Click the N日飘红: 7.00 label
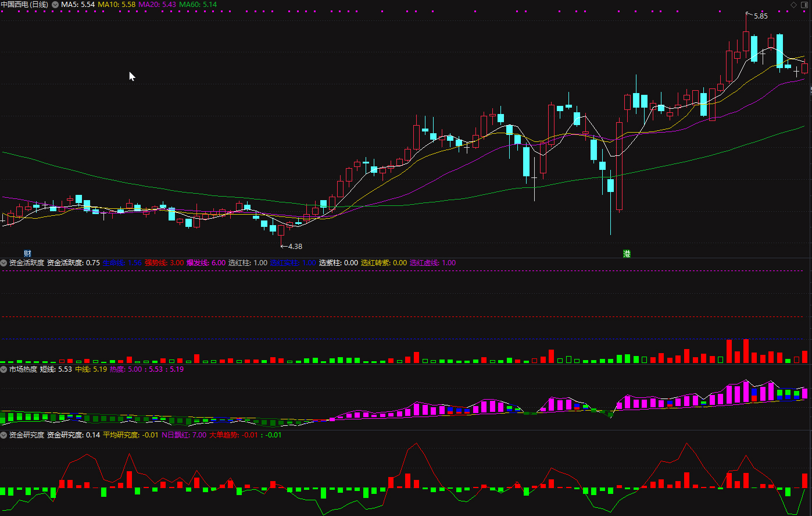Image resolution: width=812 pixels, height=516 pixels. click(x=184, y=435)
